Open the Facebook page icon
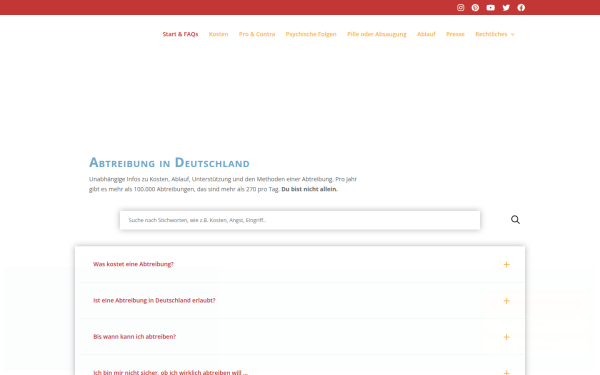This screenshot has height=375, width=600. [x=521, y=8]
